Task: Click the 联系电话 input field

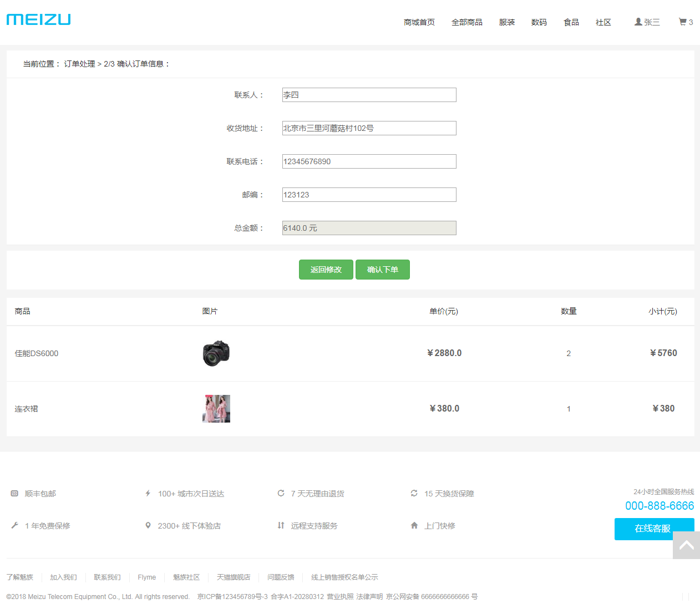Action: [369, 161]
